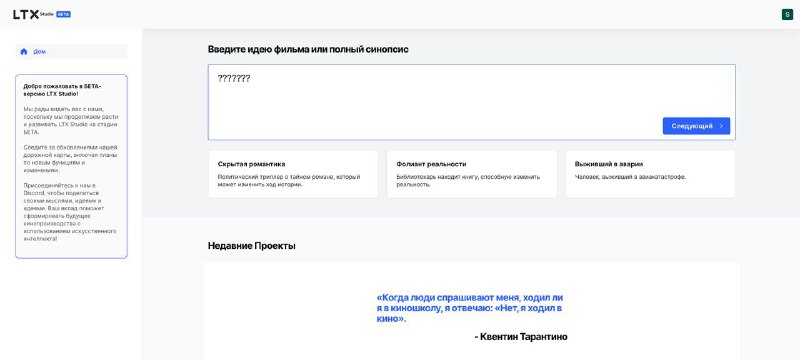
Task: Choose the Выживший в аварии suggestion title
Action: pos(609,164)
